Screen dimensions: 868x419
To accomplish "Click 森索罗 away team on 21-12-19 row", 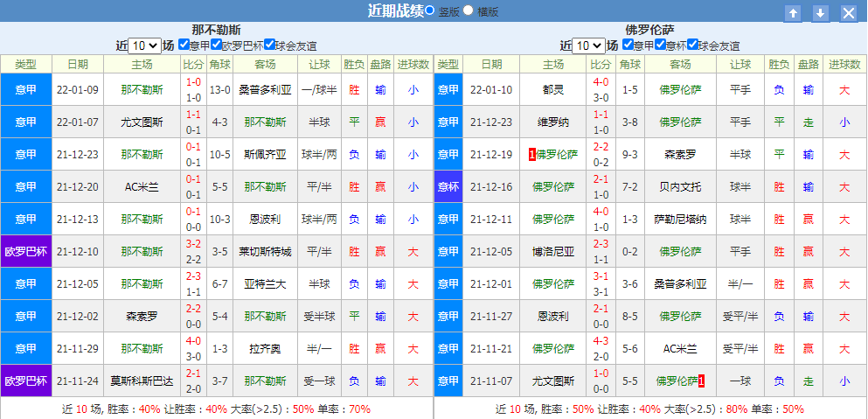I will [x=680, y=154].
